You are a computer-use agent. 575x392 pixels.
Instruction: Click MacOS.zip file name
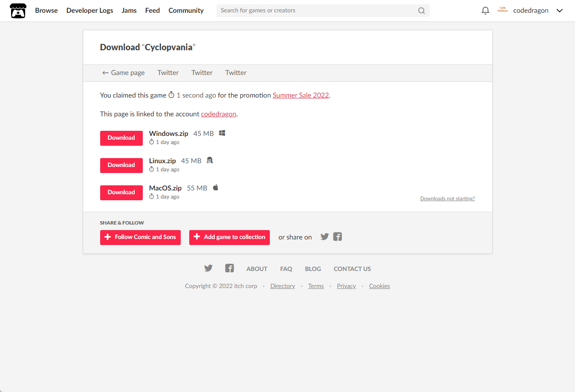pyautogui.click(x=165, y=188)
